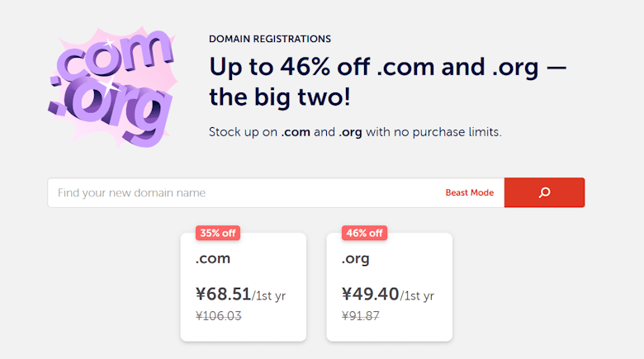Click bold .com in the 'Stock up' sentence
This screenshot has height=359, width=644.
(296, 132)
